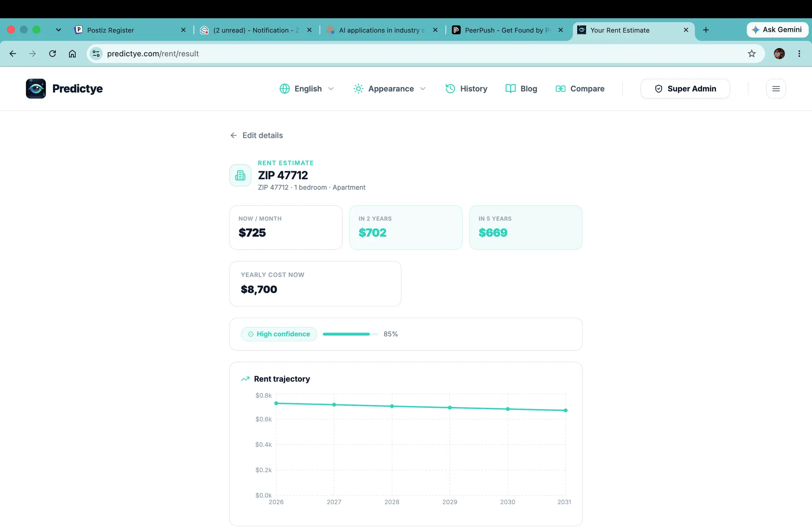The height and width of the screenshot is (528, 812).
Task: Click the ZIP 47712 heading
Action: [x=283, y=175]
